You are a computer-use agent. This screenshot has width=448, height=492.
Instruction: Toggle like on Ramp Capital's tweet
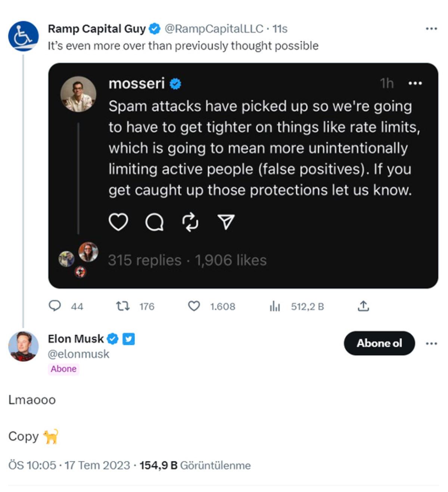[x=195, y=306]
